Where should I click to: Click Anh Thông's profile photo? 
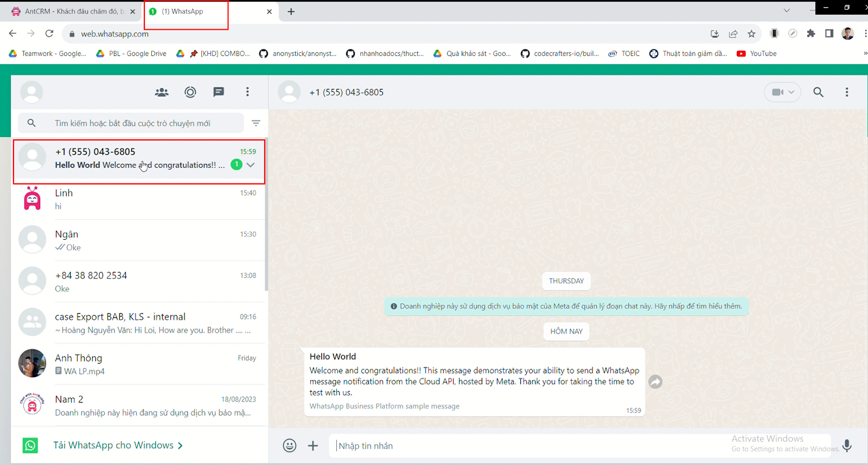coord(32,363)
